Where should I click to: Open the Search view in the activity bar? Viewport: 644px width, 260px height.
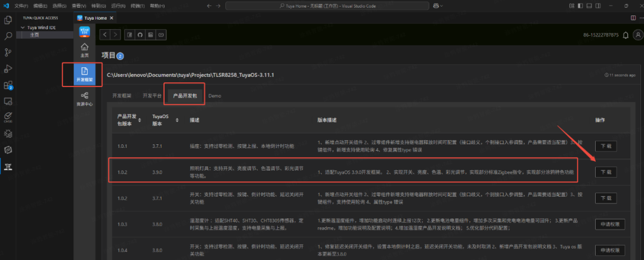tap(7, 36)
